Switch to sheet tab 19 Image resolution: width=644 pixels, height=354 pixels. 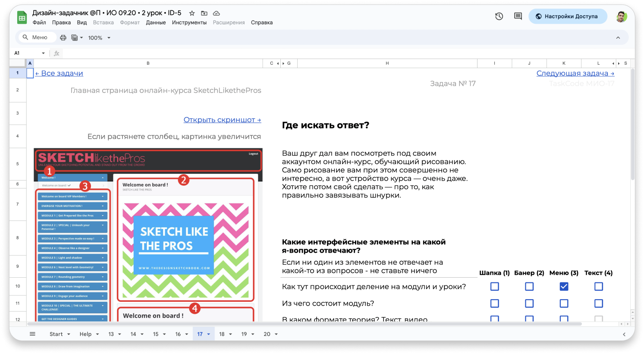point(244,334)
